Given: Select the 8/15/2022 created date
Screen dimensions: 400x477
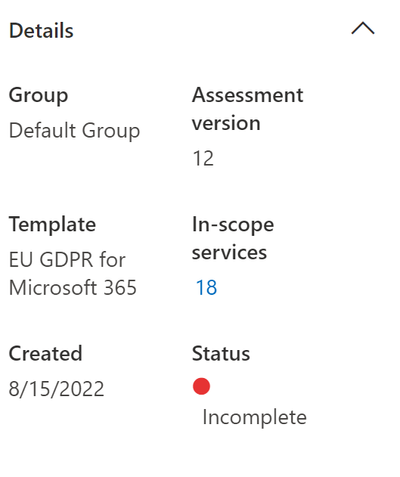Looking at the screenshot, I should tap(56, 389).
